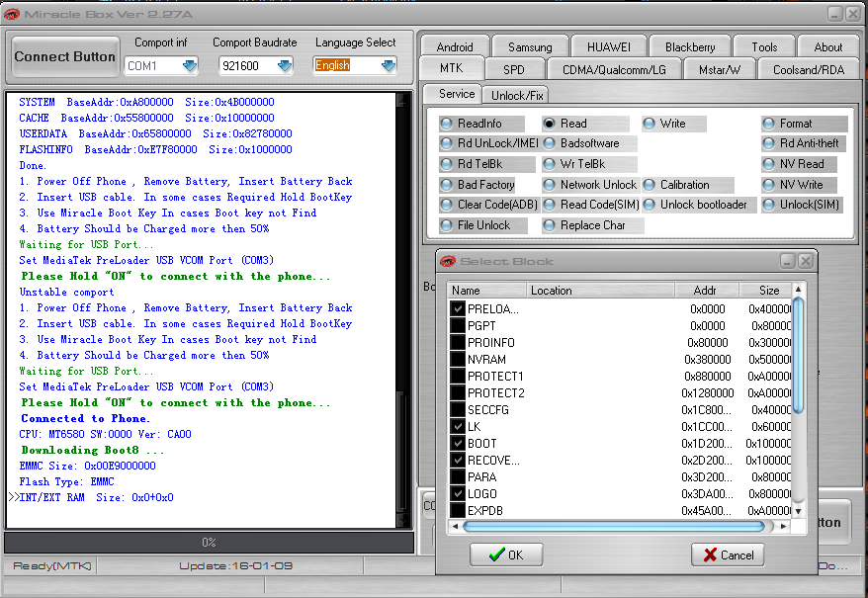This screenshot has width=868, height=598.
Task: Open the Tools tab
Action: tap(764, 47)
